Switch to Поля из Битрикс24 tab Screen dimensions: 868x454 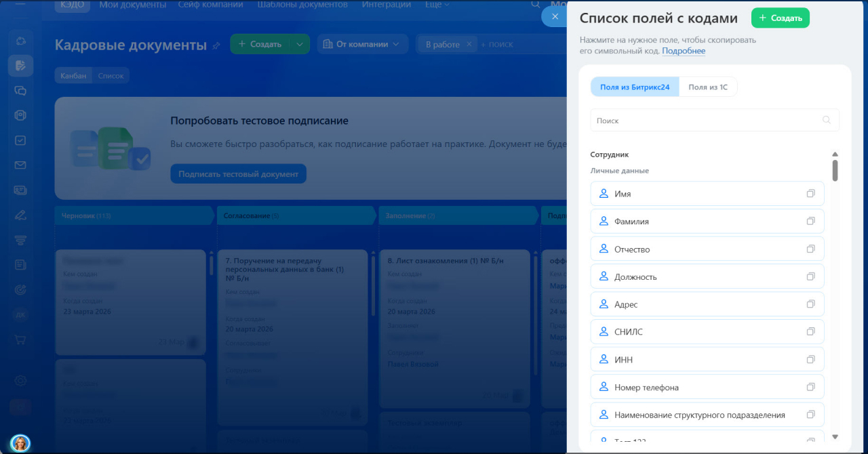(x=635, y=87)
